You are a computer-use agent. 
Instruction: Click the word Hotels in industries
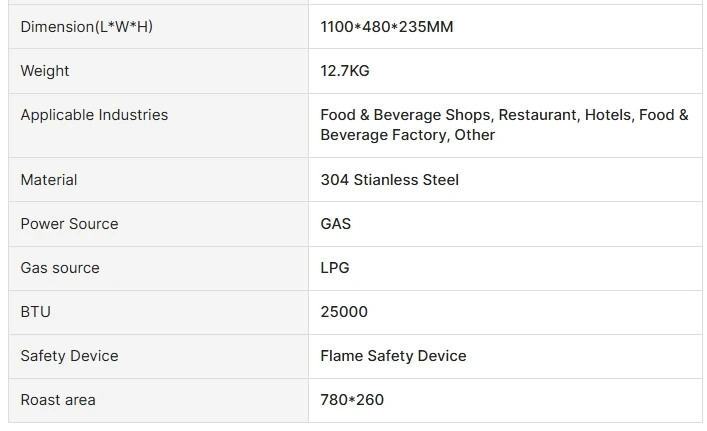pos(608,115)
